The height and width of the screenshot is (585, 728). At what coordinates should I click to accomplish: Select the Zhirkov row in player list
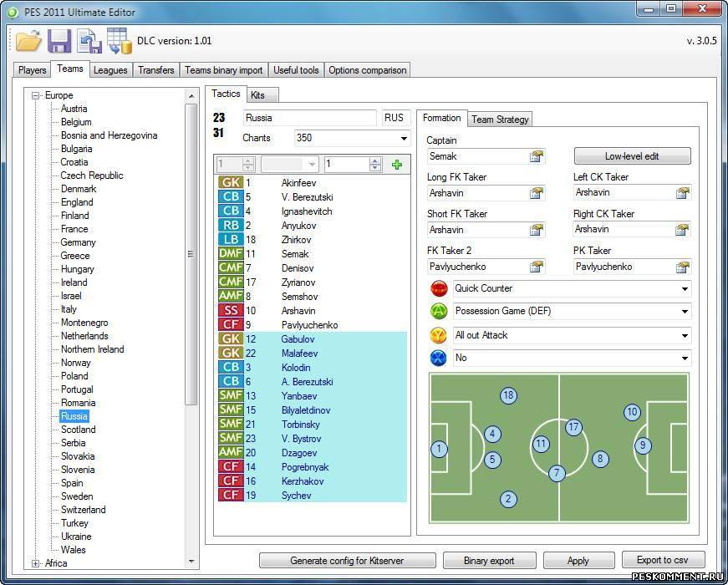coord(312,240)
